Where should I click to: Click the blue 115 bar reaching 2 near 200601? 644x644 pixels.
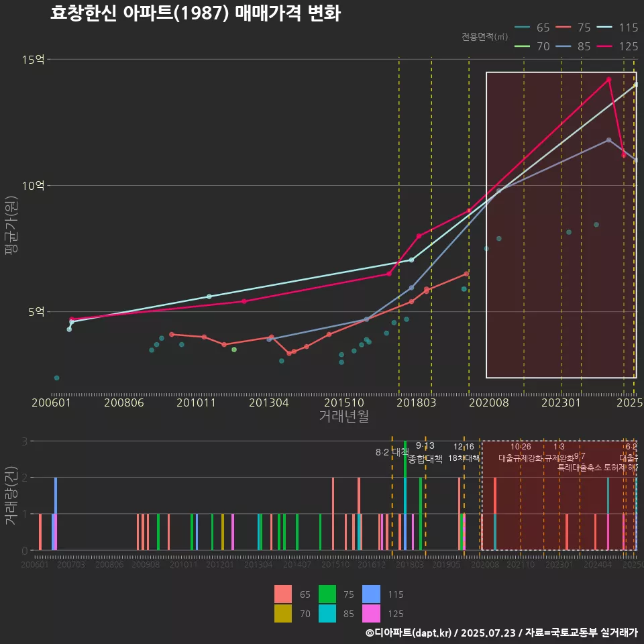(56, 496)
